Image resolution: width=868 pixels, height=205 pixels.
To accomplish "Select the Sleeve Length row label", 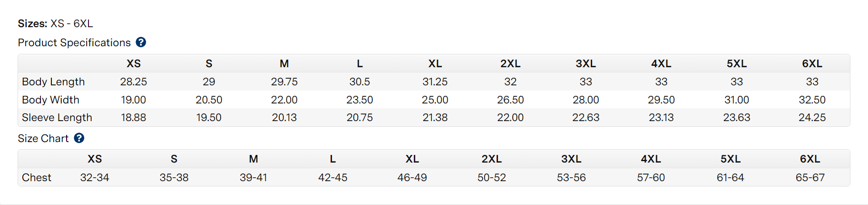I will click(x=57, y=117).
